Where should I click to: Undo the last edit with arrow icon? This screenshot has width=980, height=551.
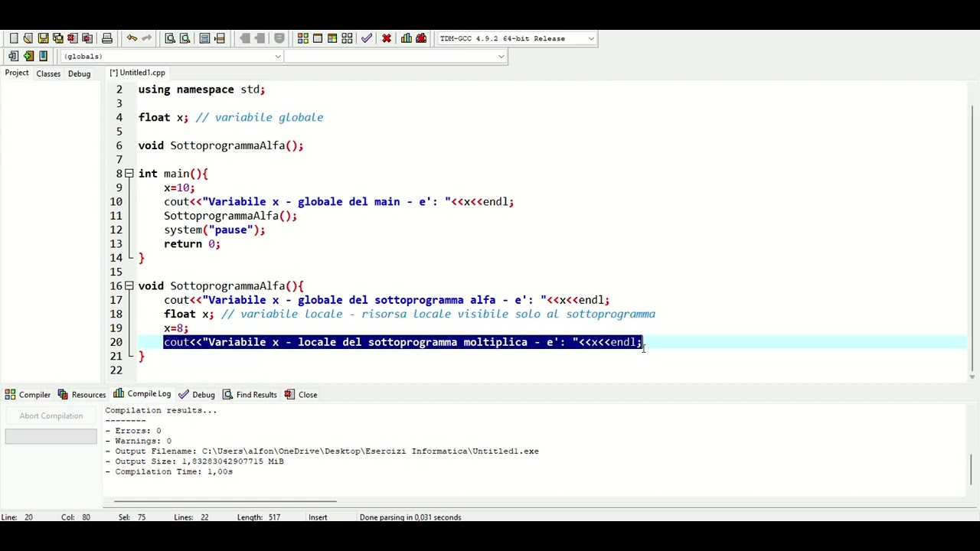(132, 38)
